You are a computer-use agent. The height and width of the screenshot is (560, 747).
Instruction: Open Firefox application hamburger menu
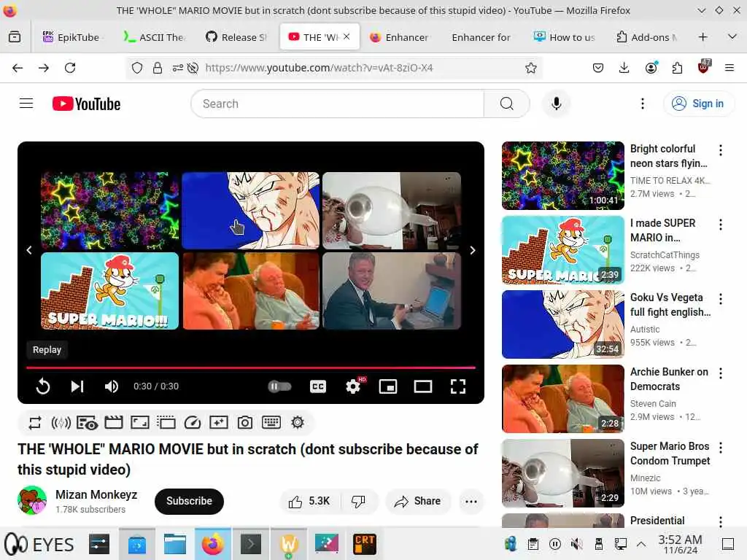click(x=729, y=68)
